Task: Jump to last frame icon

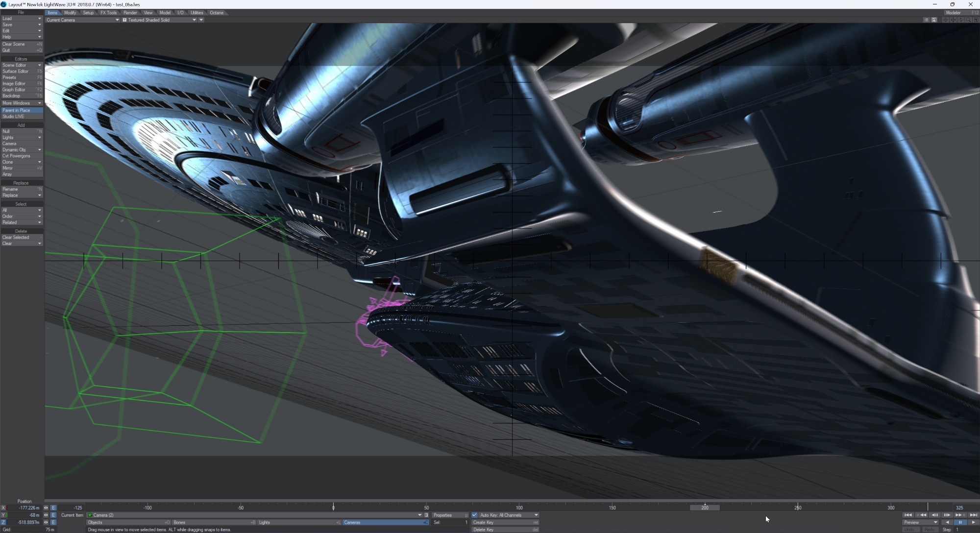Action: (x=973, y=515)
